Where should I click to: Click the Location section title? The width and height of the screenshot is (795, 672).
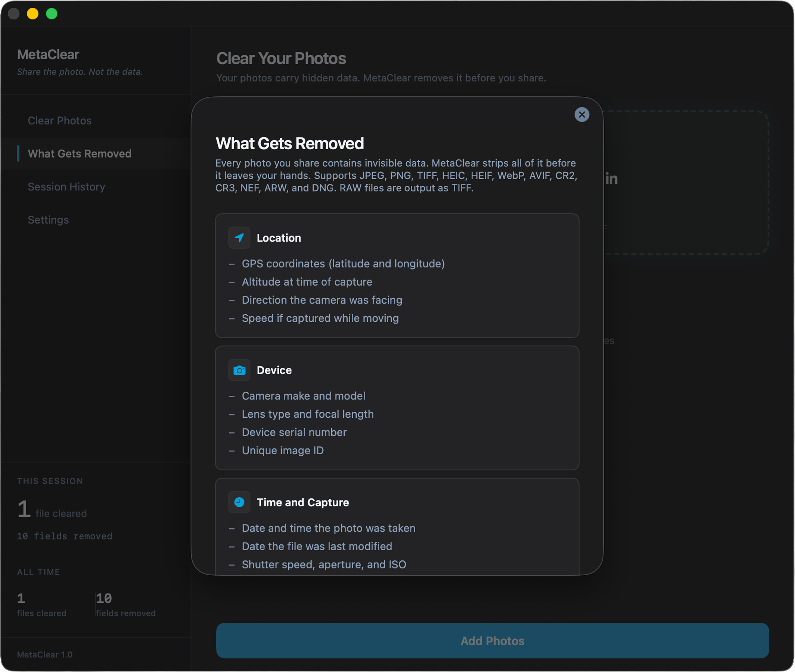pos(279,238)
